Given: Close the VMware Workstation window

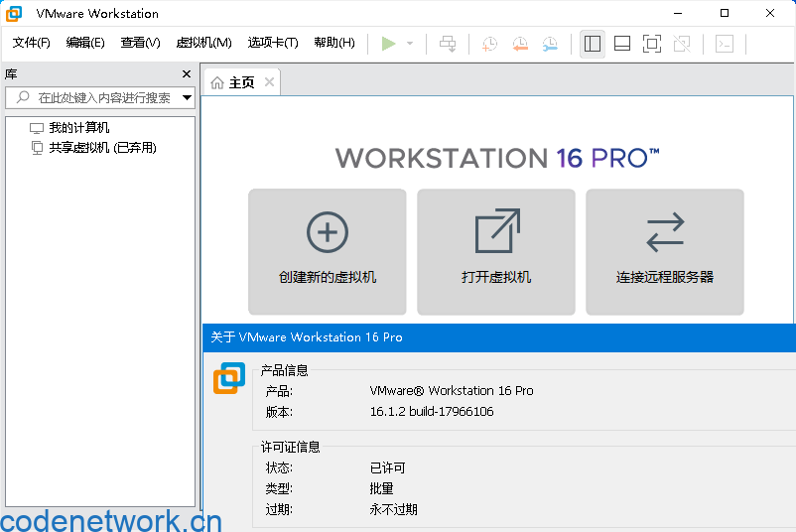Looking at the screenshot, I should pos(770,13).
